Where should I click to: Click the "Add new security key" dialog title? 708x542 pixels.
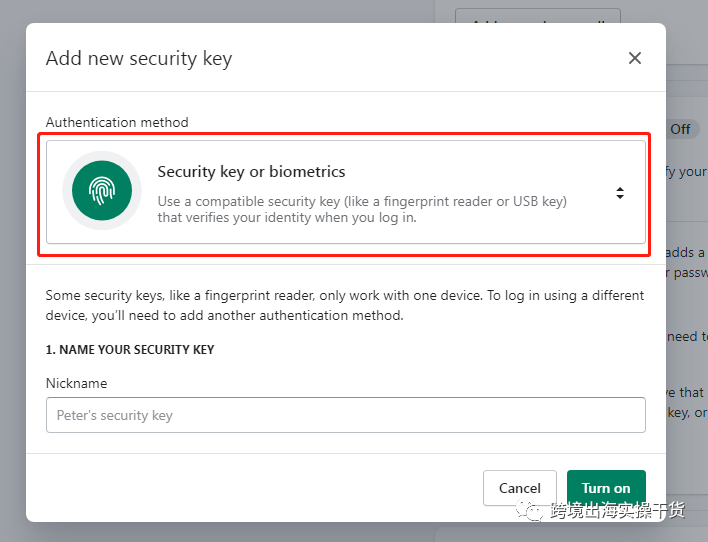[x=138, y=58]
